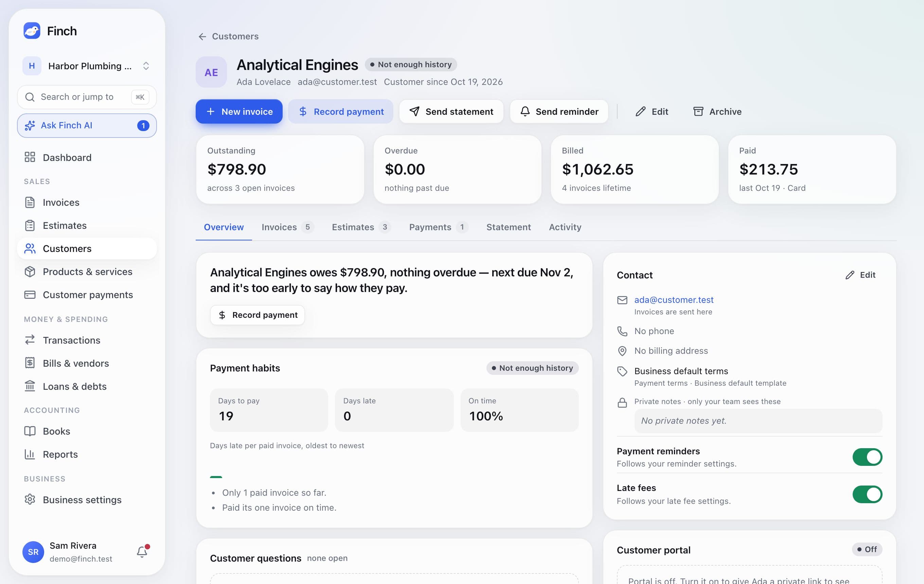Click the Transactions arrows icon

point(30,340)
